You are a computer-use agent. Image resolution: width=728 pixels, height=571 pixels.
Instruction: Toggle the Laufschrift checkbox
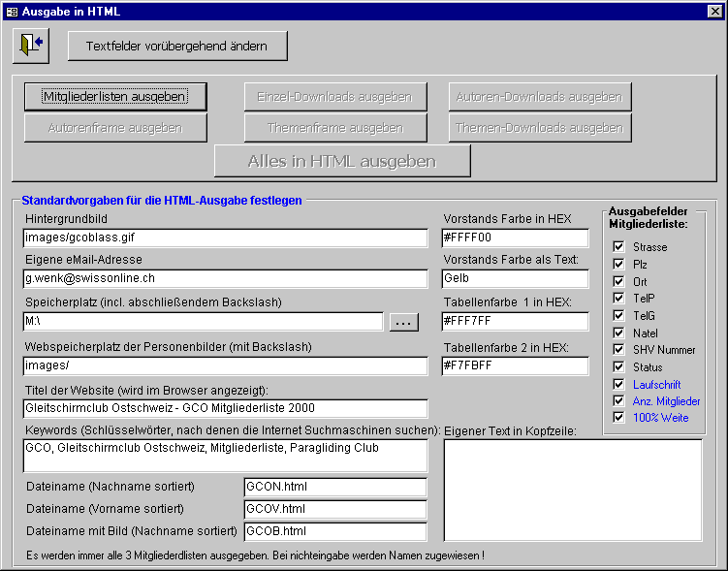pyautogui.click(x=618, y=385)
